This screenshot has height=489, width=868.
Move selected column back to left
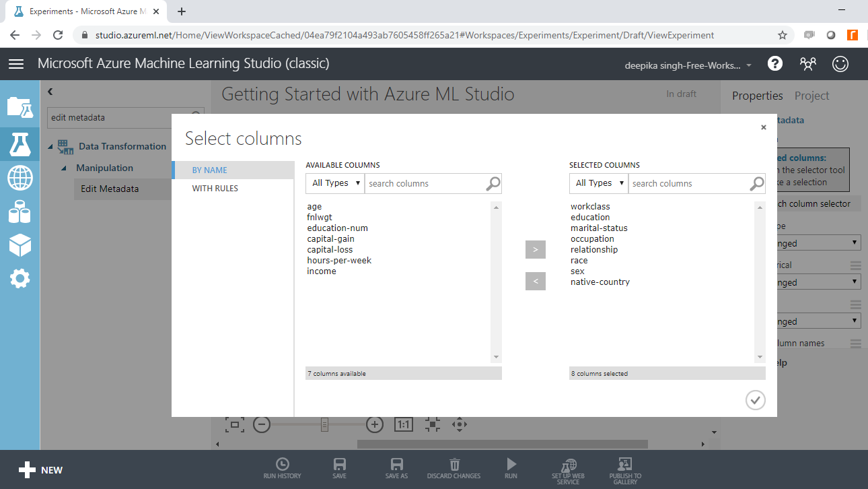click(x=536, y=281)
